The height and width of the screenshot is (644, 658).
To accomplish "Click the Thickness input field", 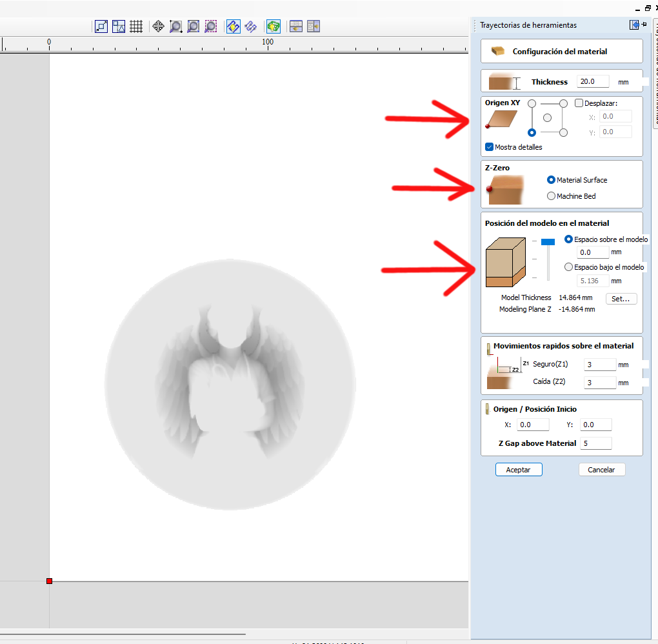I will click(593, 81).
